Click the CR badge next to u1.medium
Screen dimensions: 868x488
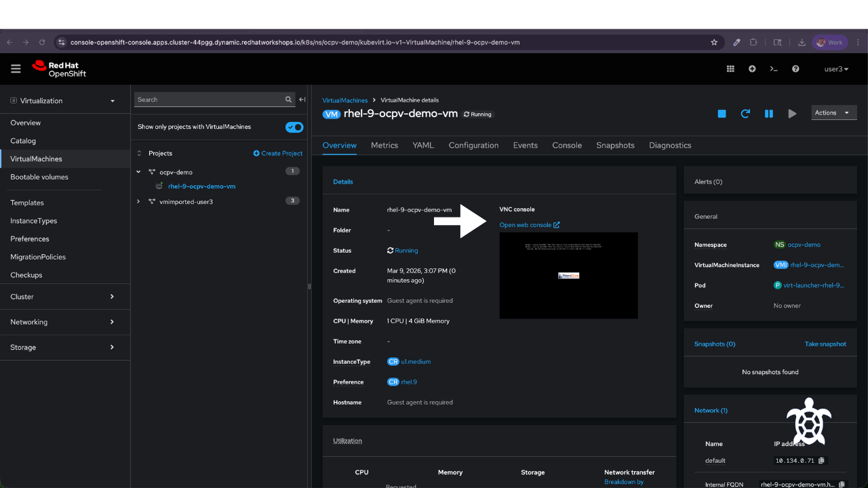(393, 362)
